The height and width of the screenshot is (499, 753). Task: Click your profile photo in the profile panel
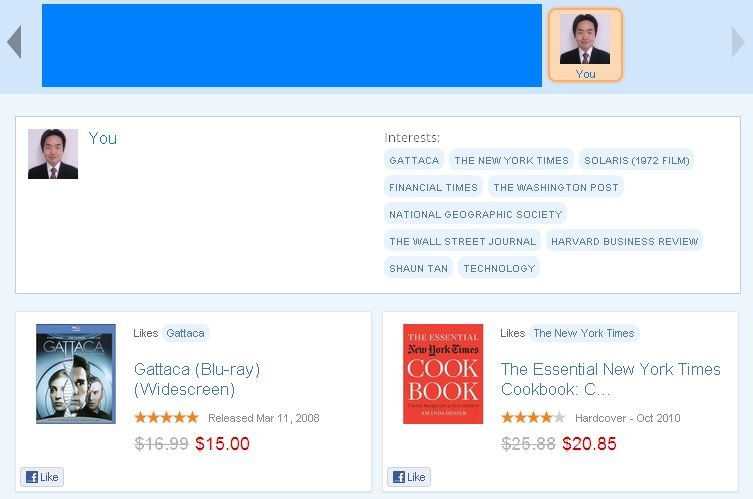click(53, 154)
